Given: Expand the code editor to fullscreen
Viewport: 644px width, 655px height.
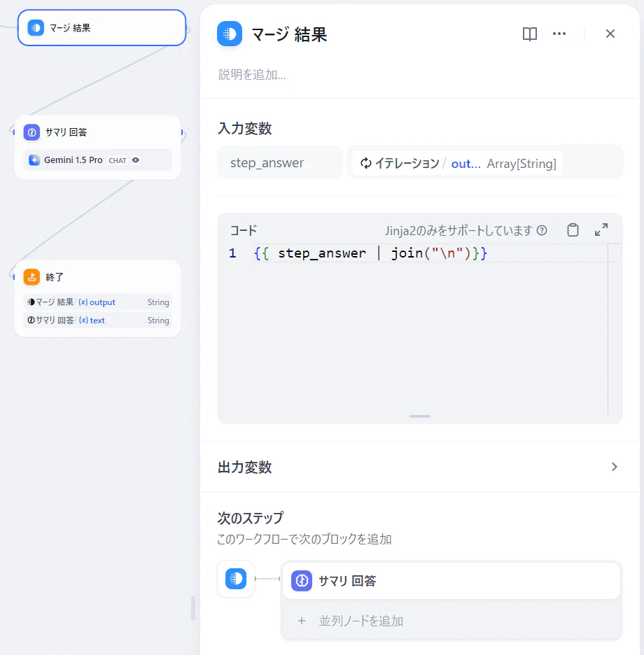Looking at the screenshot, I should 601,230.
